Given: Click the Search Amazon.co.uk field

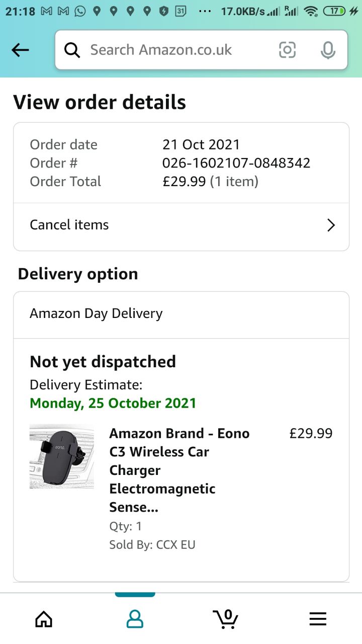Looking at the screenshot, I should tap(171, 50).
